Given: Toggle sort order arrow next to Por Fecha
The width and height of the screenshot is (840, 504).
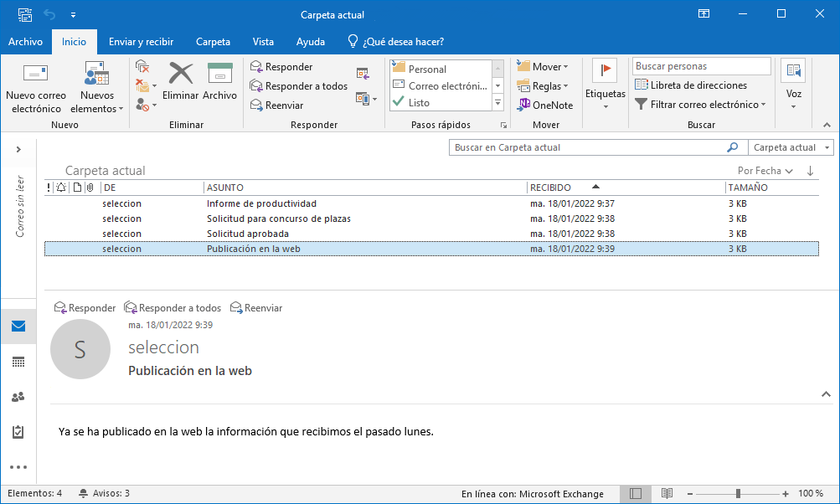Looking at the screenshot, I should (x=810, y=171).
